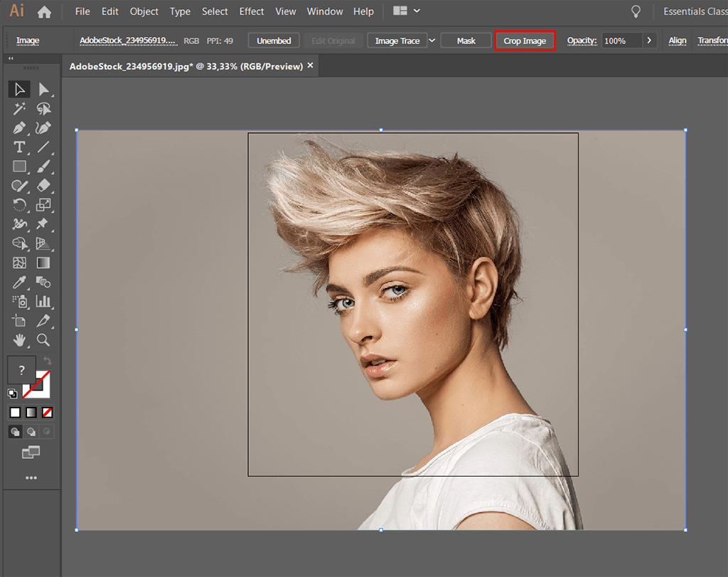Select the Zoom tool
The height and width of the screenshot is (577, 728).
pos(43,340)
